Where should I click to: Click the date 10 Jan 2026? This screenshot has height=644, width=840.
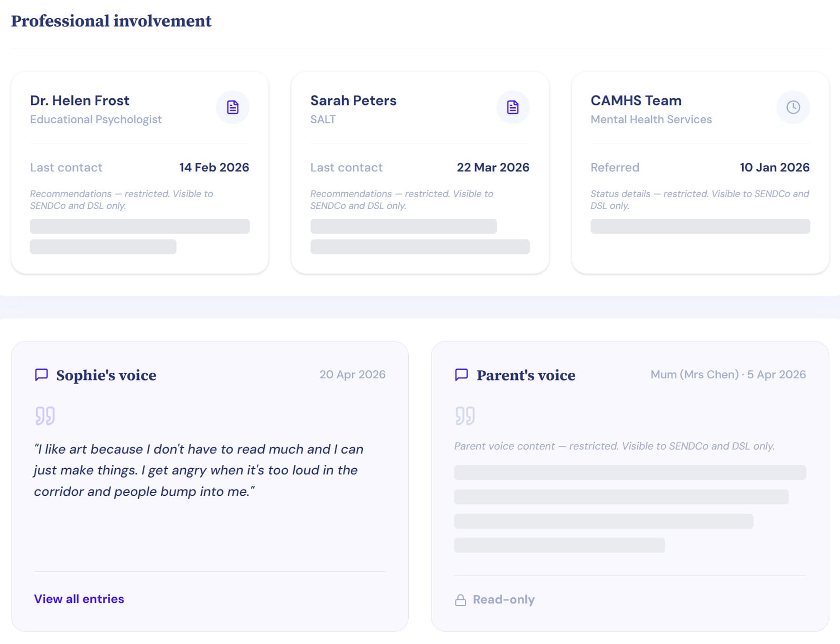[x=774, y=167]
